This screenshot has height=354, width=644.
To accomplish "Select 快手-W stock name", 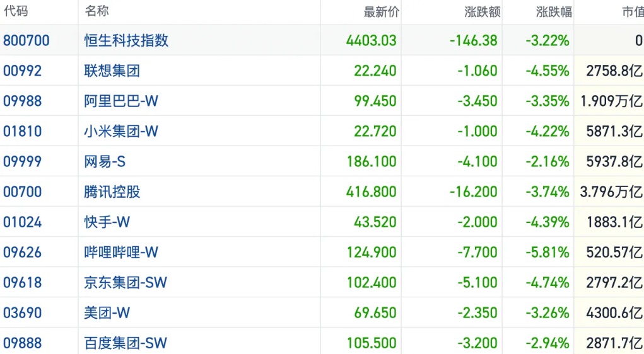I will (107, 222).
